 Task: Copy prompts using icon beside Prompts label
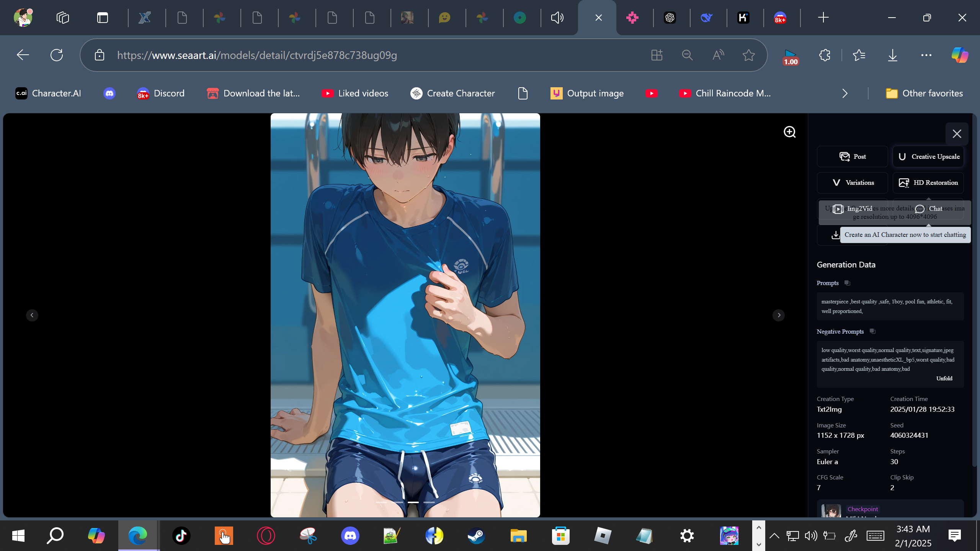pos(847,283)
